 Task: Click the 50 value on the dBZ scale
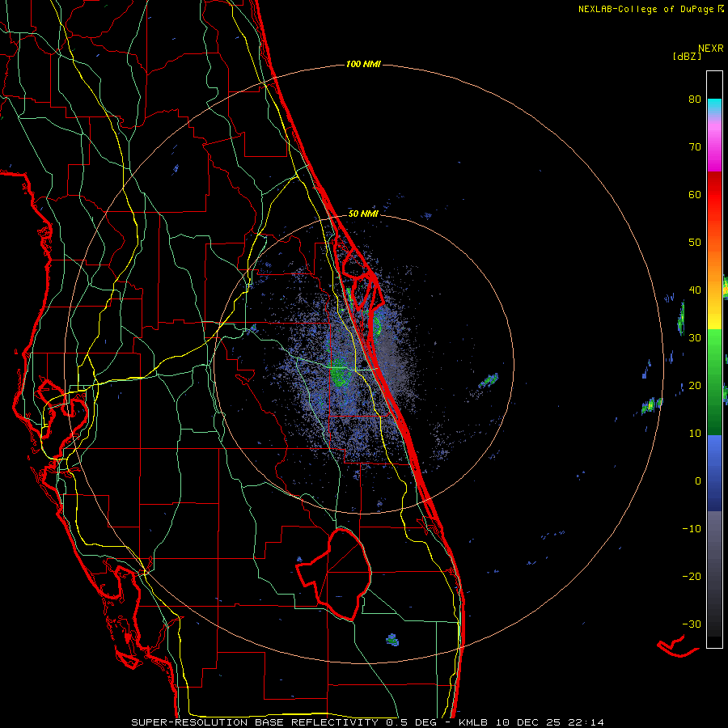(x=695, y=243)
